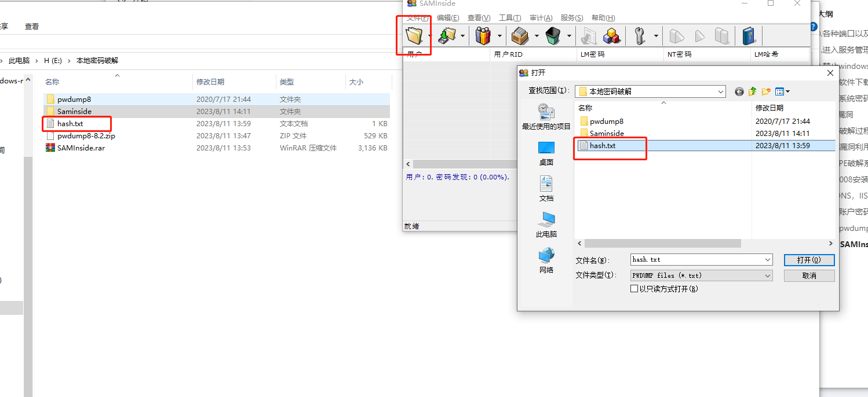868x397 pixels.
Task: Click the first grayed start-attack icon
Action: pos(676,36)
